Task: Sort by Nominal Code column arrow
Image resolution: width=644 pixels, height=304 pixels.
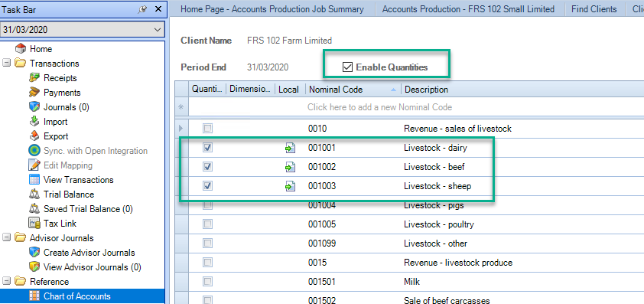Action: (393, 90)
